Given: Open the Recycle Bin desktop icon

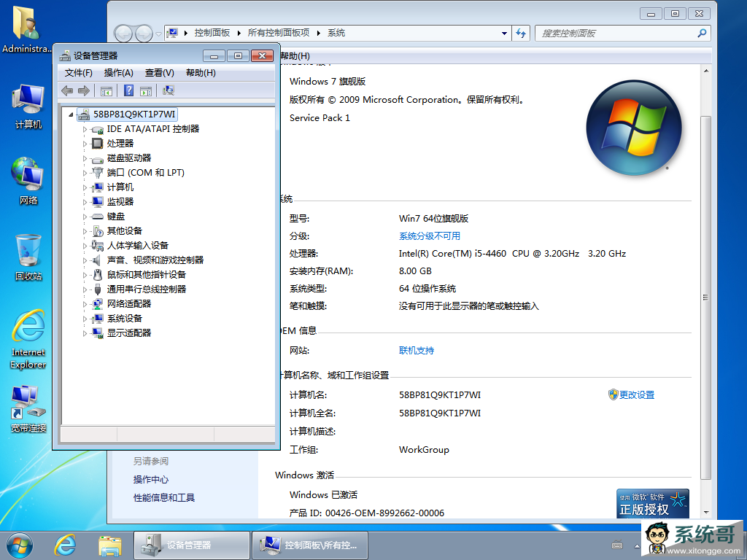Looking at the screenshot, I should [28, 257].
